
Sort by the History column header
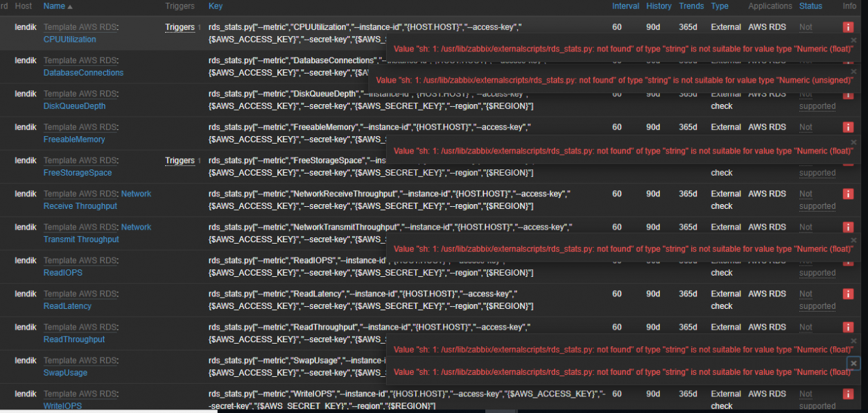pyautogui.click(x=659, y=6)
